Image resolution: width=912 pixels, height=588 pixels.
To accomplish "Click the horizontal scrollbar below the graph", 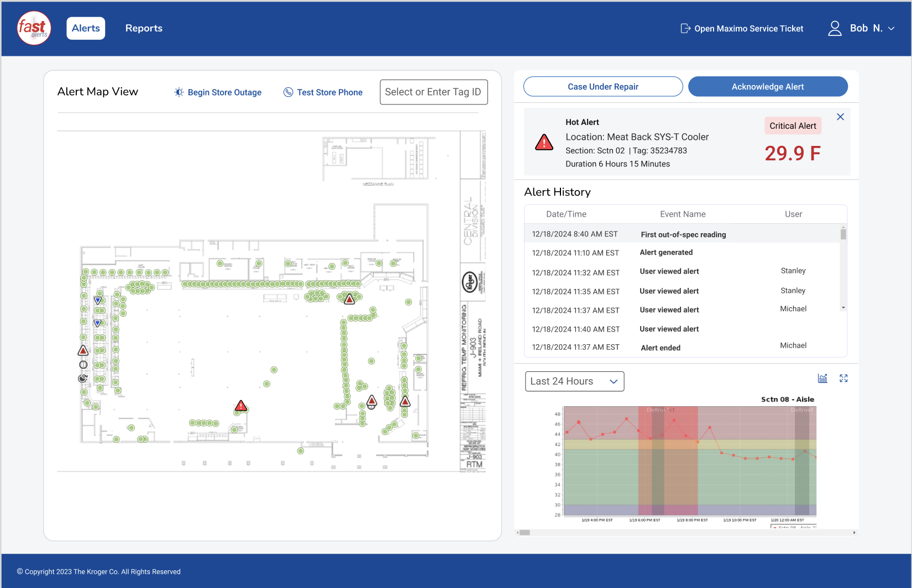I will 686,533.
